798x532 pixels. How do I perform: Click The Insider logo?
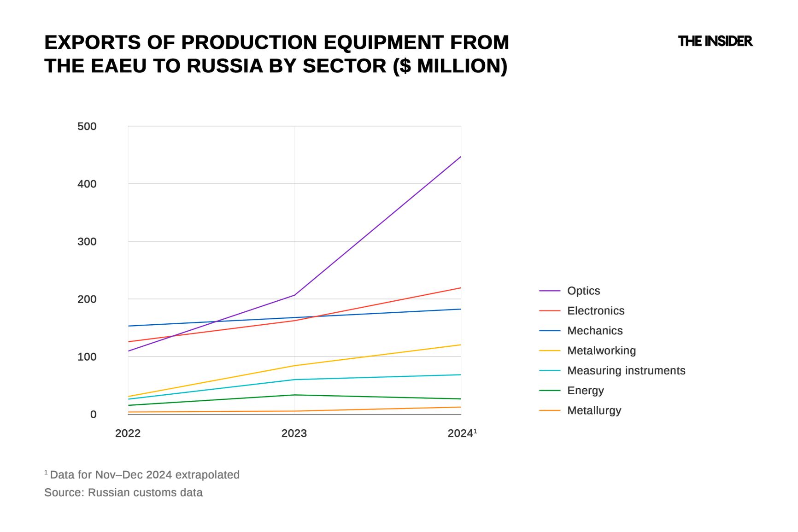[x=715, y=41]
